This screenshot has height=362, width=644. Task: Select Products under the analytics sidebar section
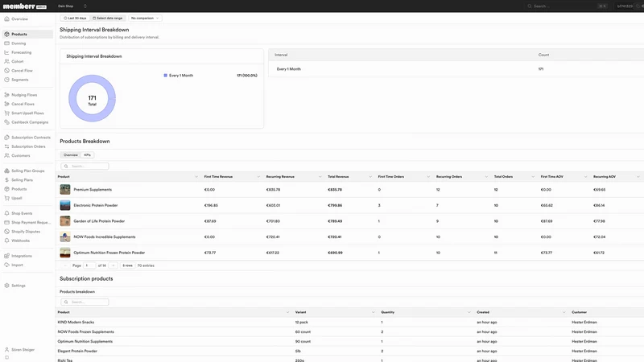click(x=27, y=34)
